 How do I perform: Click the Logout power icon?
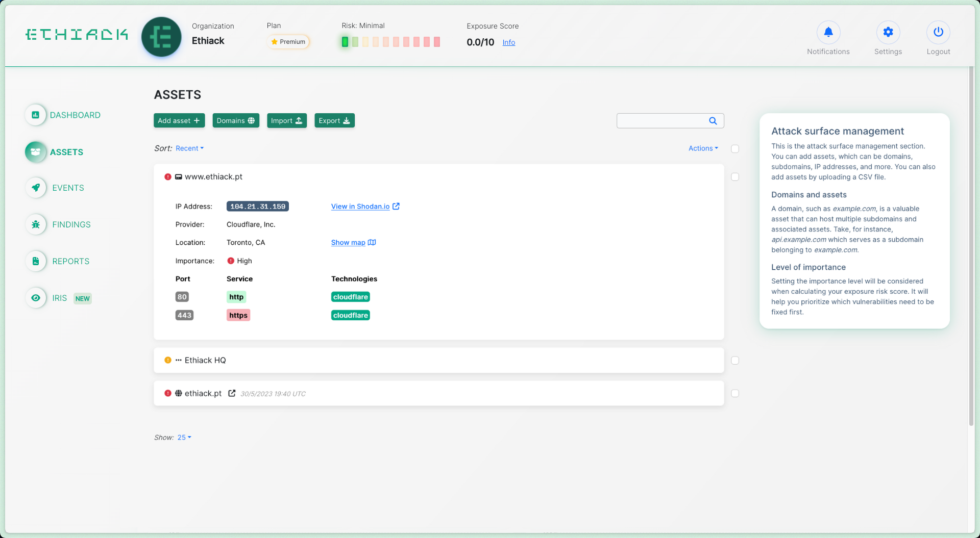click(938, 33)
